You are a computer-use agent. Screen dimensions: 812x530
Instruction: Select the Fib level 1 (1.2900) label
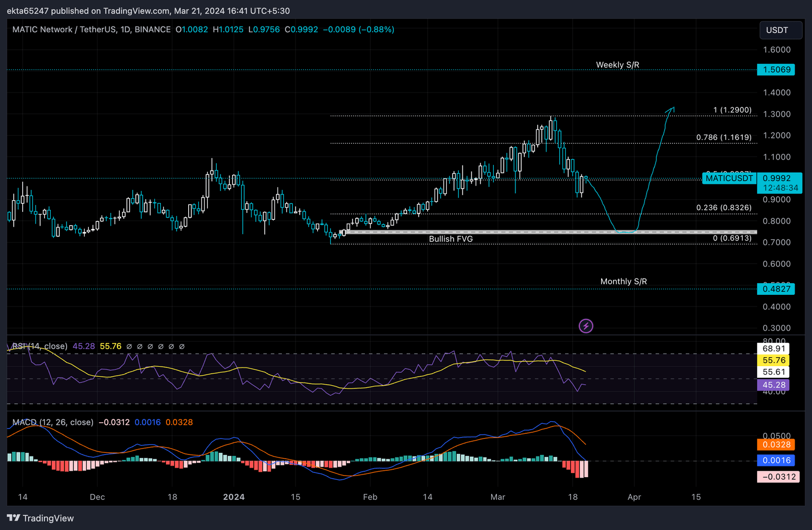(732, 110)
